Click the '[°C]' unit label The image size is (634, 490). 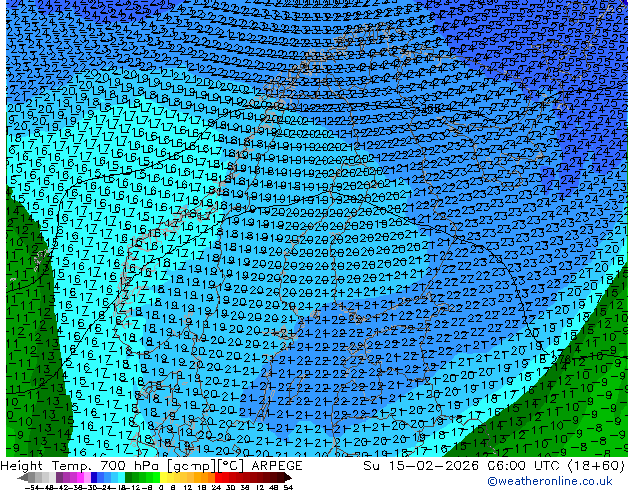pos(230,466)
